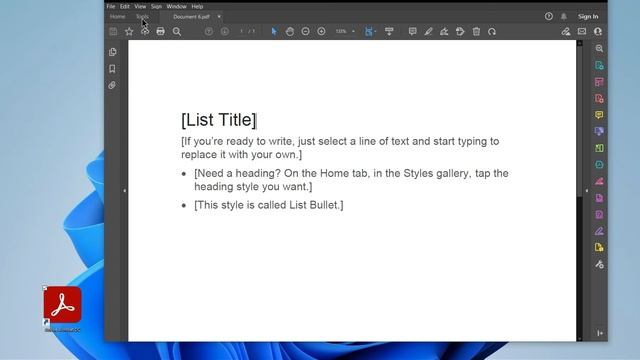The height and width of the screenshot is (360, 640).
Task: Send file by email envelope icon
Action: (582, 31)
